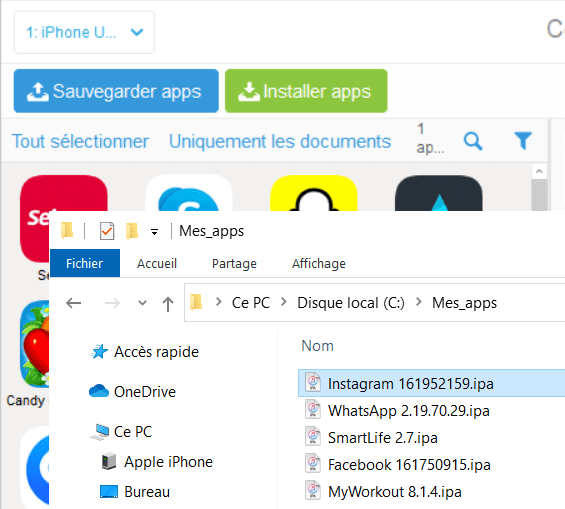565x509 pixels.
Task: Sort by Nom column header
Action: [317, 346]
